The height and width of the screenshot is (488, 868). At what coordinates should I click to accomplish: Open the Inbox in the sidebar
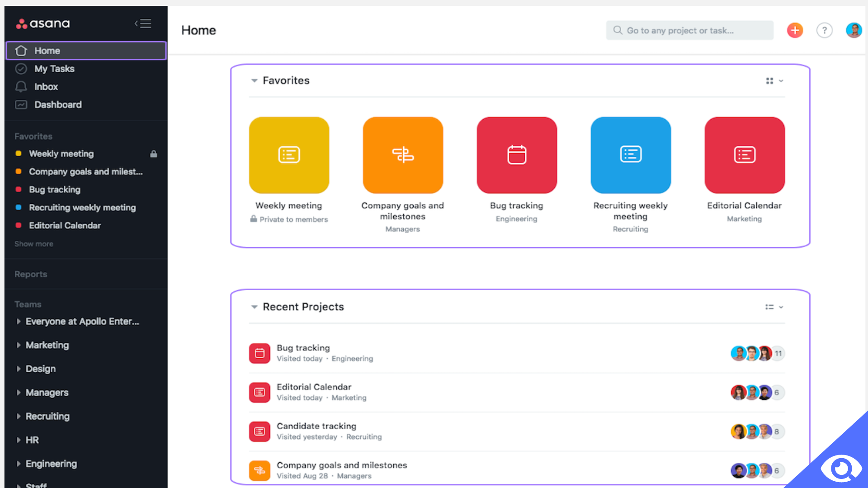46,87
